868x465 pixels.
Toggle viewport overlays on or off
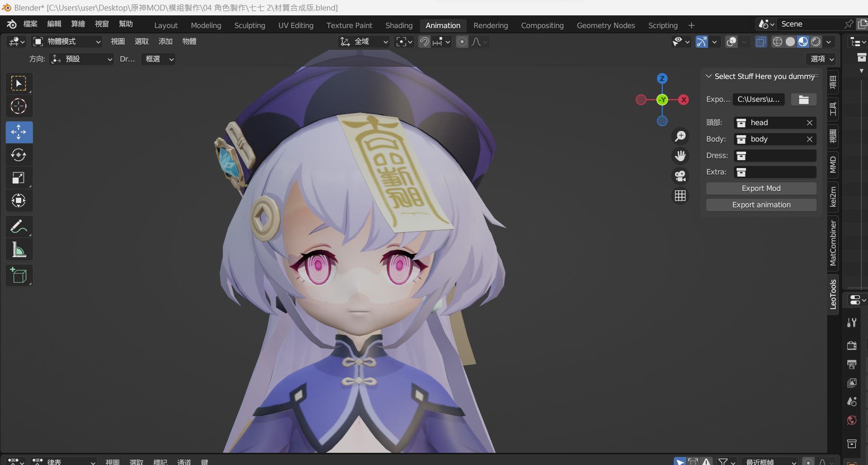[731, 42]
